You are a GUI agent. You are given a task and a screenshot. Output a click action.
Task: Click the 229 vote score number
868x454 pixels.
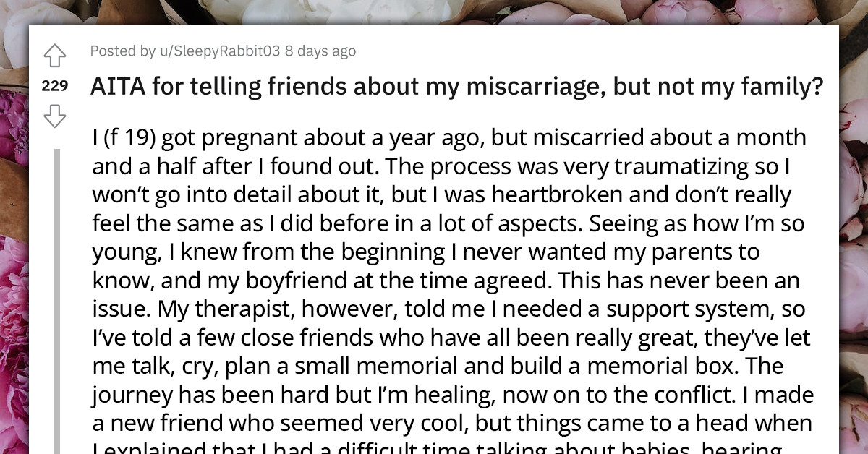pyautogui.click(x=55, y=87)
